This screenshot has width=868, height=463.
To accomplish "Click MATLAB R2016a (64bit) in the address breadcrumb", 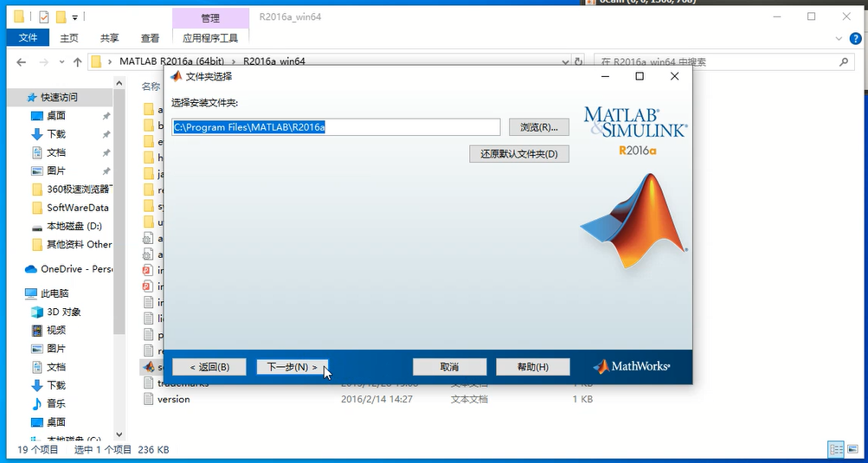I will (171, 61).
